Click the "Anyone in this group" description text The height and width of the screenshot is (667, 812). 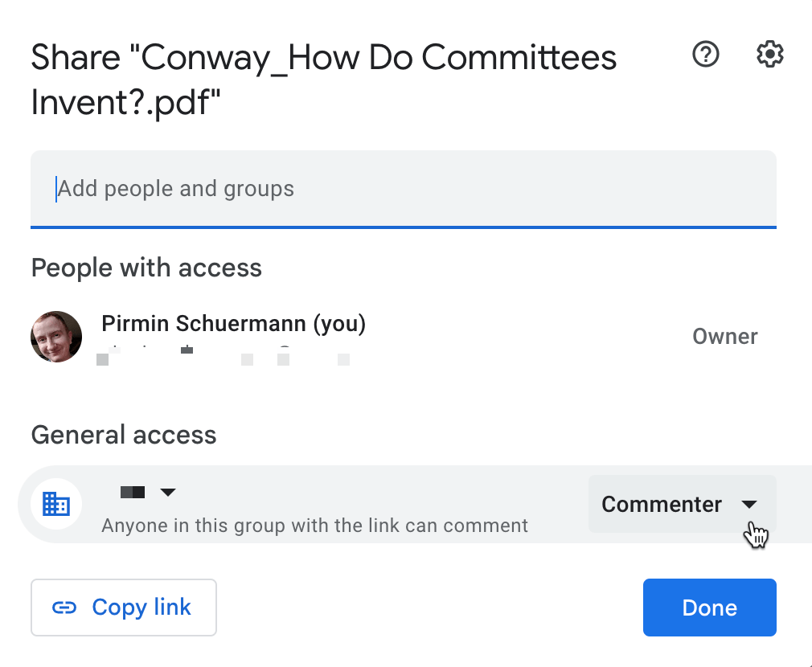coord(314,526)
